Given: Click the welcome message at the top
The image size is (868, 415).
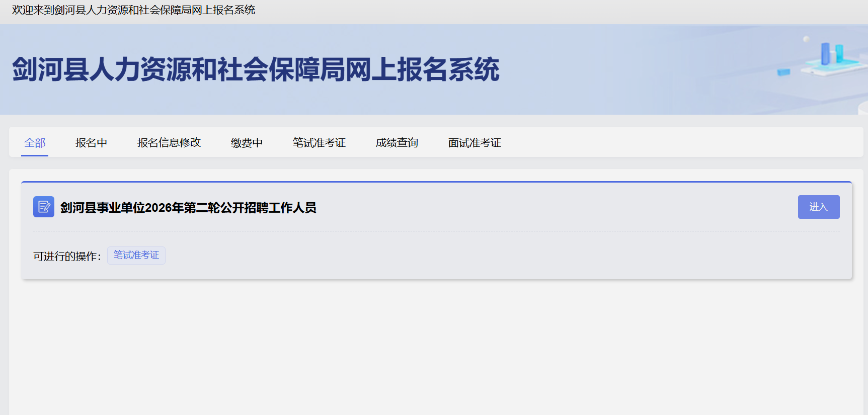Looking at the screenshot, I should [x=133, y=10].
